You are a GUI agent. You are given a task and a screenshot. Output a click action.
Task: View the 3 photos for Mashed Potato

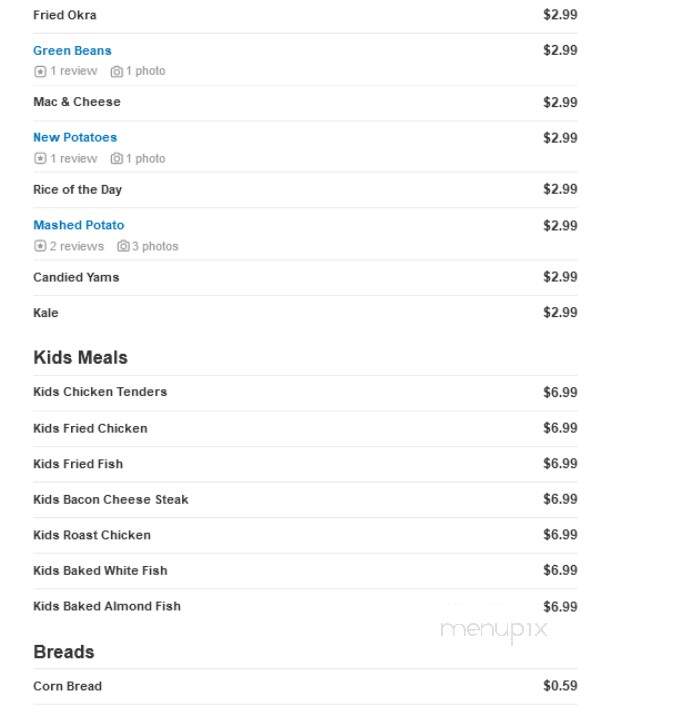(x=155, y=246)
